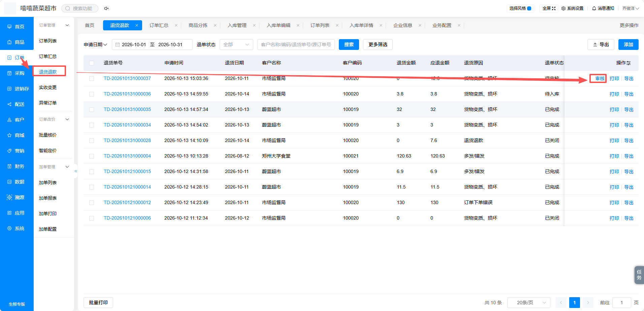
Task: Open the 财务 sidebar module
Action: tap(16, 166)
